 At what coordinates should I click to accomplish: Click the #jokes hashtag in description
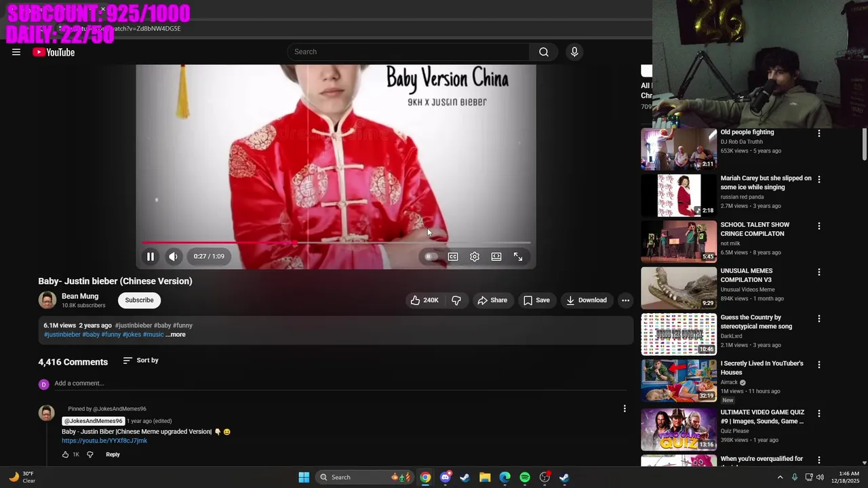coord(132,335)
